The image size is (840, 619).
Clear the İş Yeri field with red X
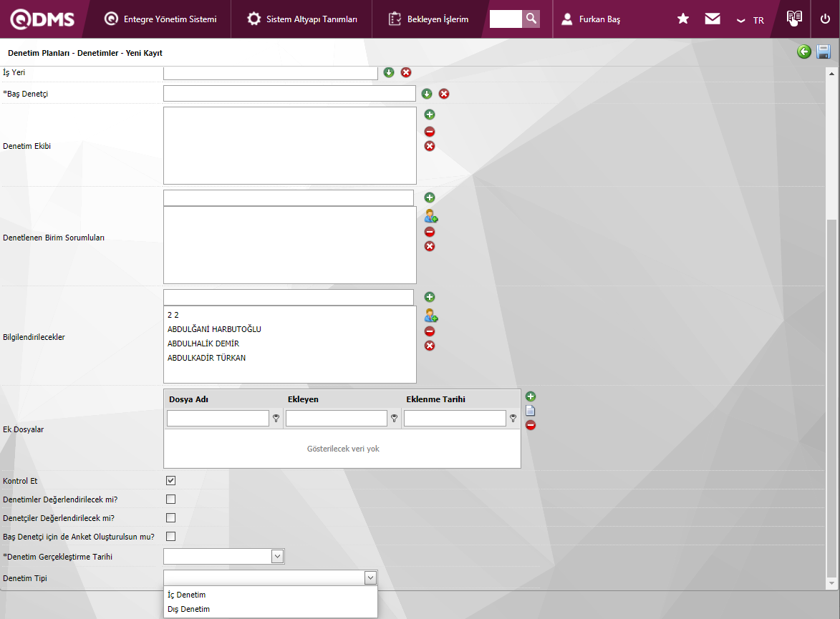click(x=406, y=72)
